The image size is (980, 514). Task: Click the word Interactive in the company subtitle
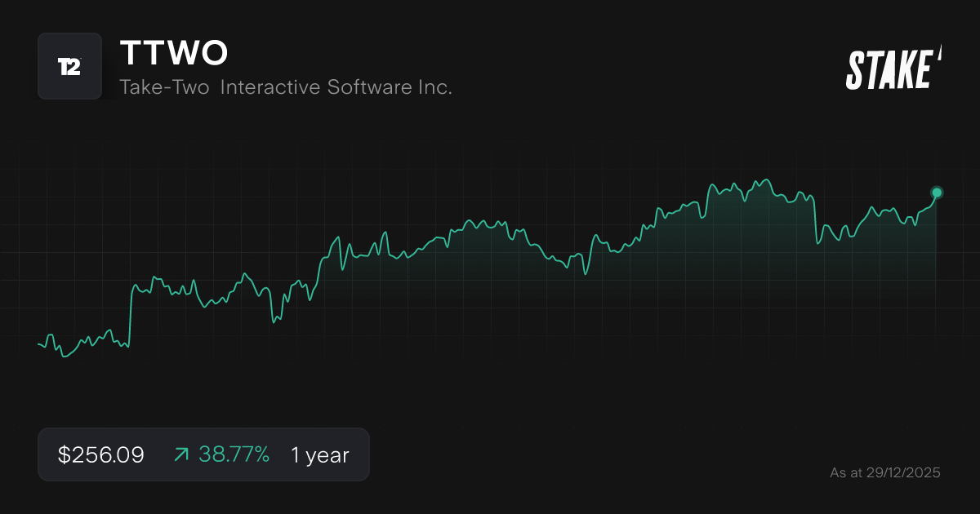pyautogui.click(x=271, y=87)
